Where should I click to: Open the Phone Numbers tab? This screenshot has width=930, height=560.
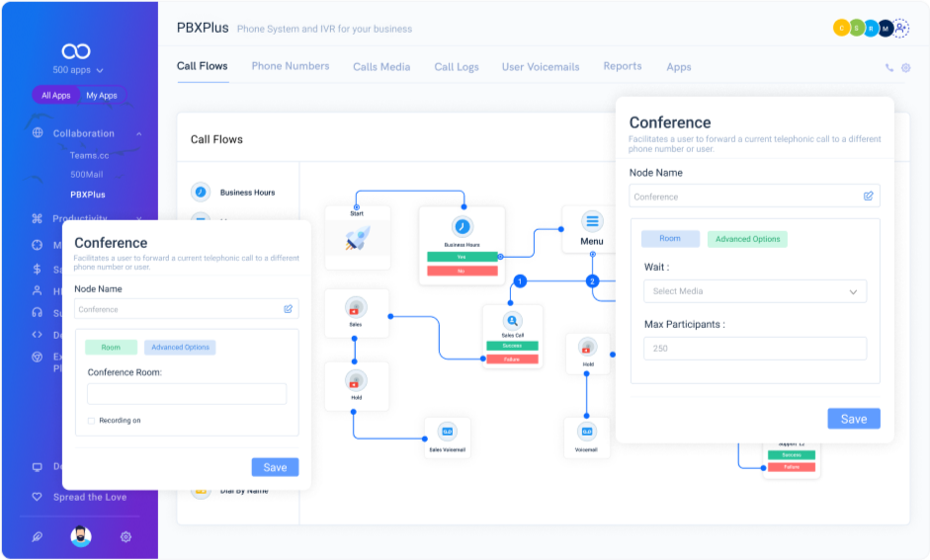click(x=290, y=66)
